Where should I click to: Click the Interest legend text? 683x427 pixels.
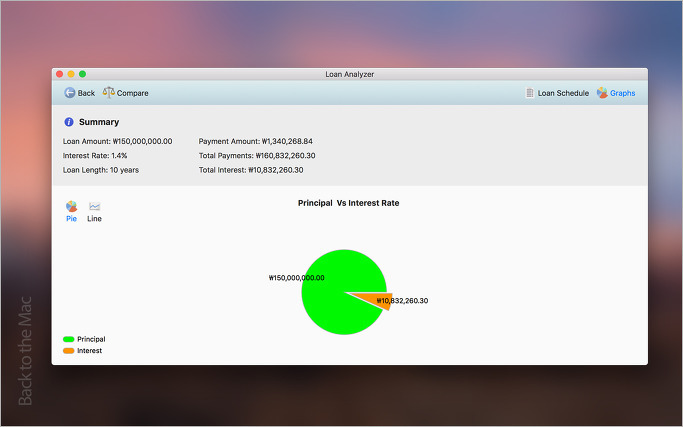90,351
